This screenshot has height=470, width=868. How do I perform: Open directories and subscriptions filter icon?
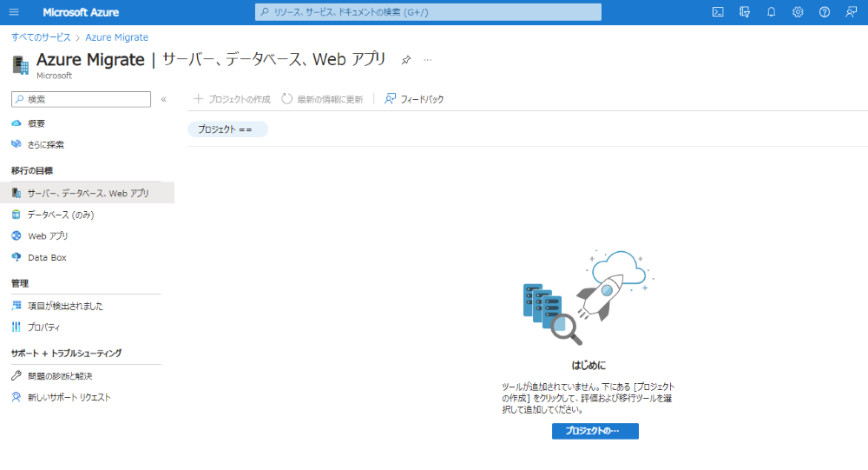click(745, 12)
